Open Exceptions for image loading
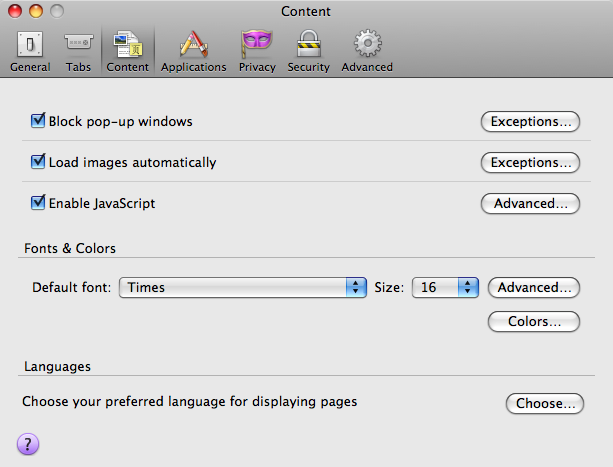This screenshot has height=467, width=613. pyautogui.click(x=530, y=162)
